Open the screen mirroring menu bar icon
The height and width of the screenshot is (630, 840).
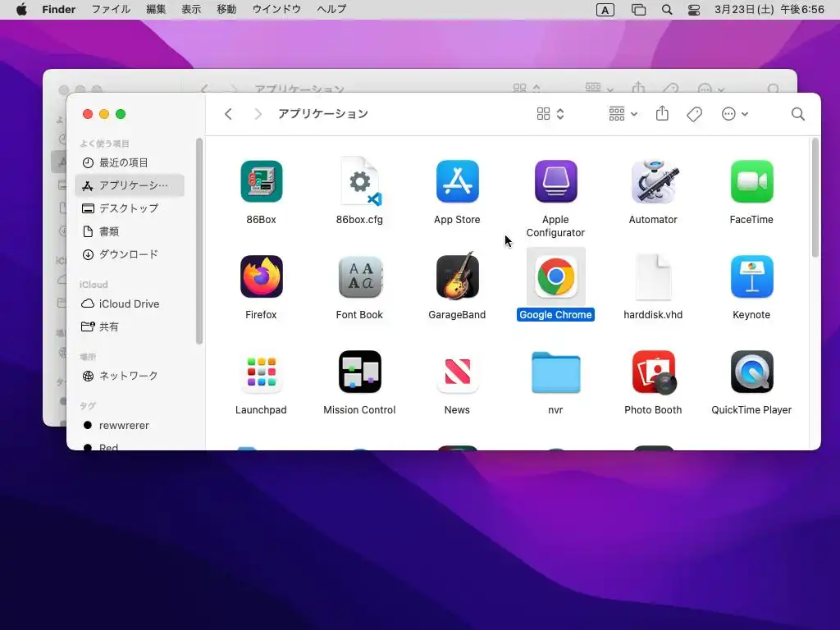point(638,10)
